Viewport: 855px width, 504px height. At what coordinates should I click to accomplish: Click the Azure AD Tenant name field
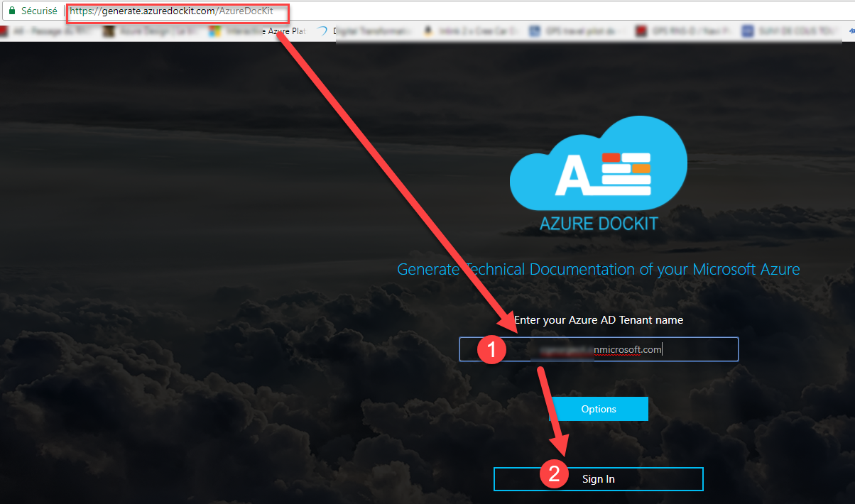(599, 349)
